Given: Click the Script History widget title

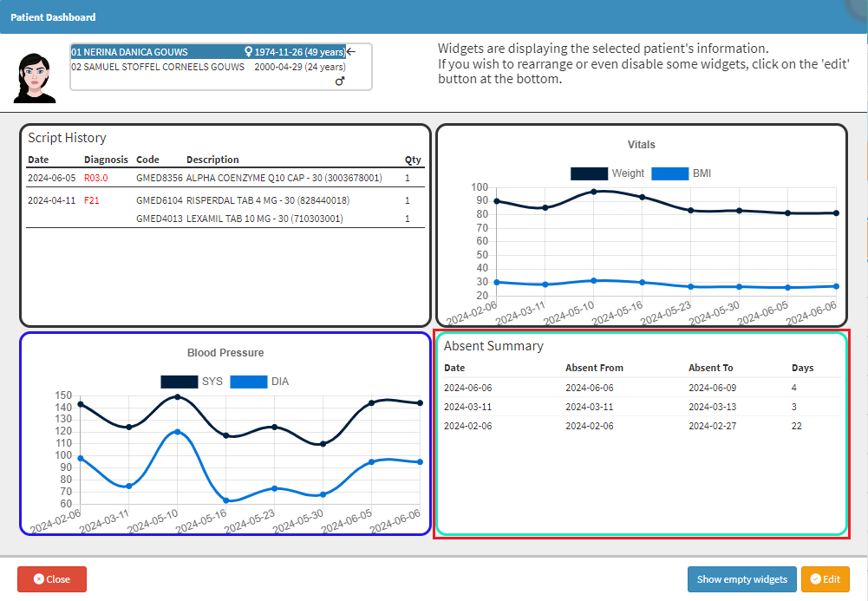Looking at the screenshot, I should [x=67, y=138].
